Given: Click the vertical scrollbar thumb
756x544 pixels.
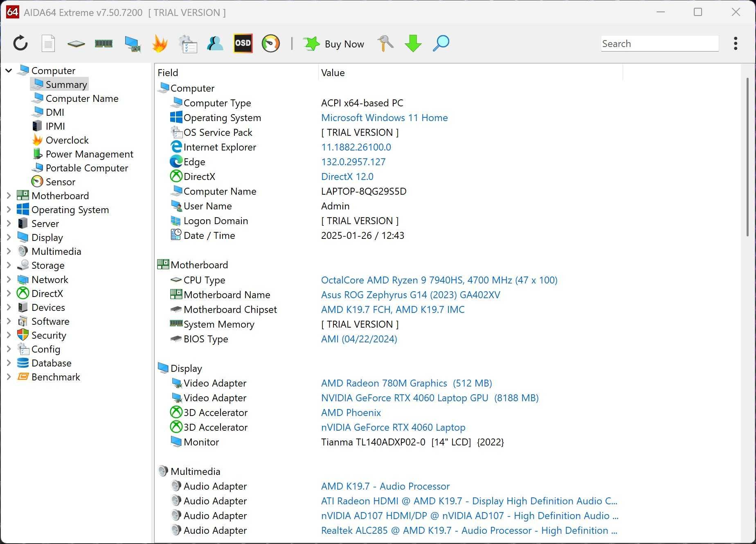Looking at the screenshot, I should click(747, 157).
